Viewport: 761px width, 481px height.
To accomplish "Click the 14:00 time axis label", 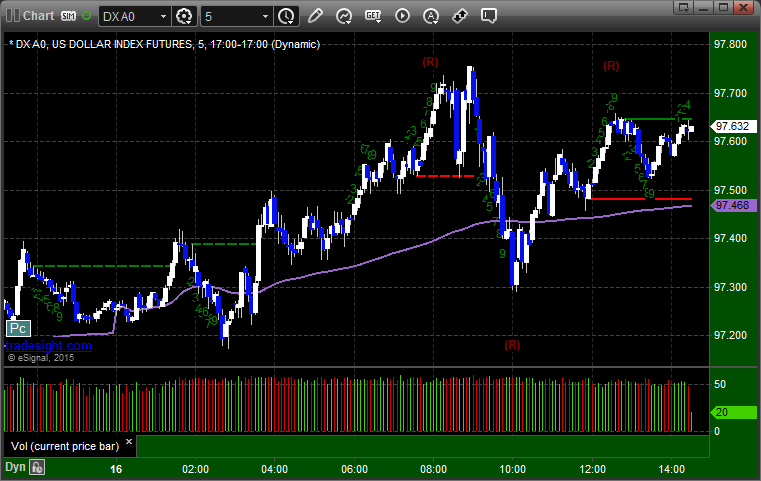I will click(x=672, y=469).
